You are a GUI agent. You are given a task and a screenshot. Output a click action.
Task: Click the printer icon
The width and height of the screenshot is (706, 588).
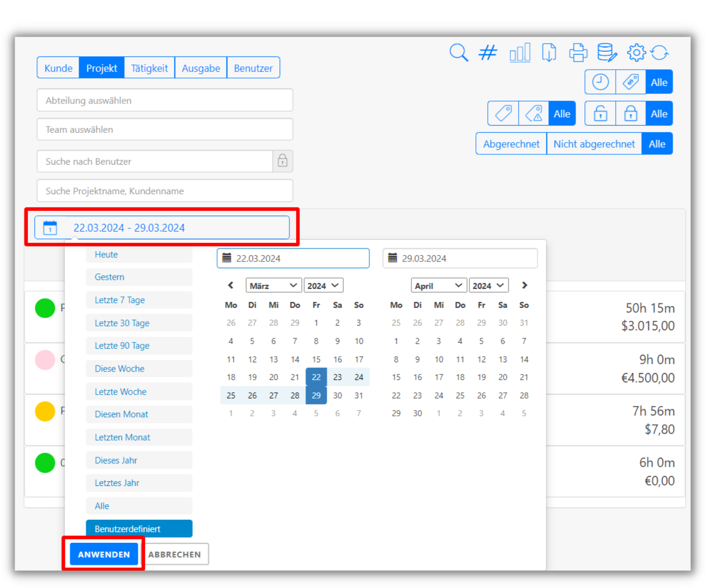pos(578,53)
